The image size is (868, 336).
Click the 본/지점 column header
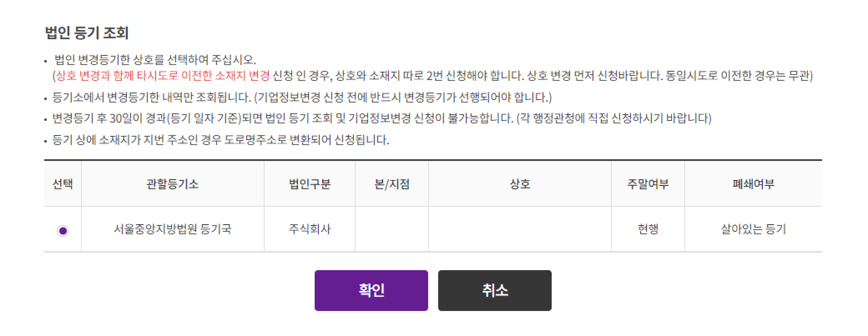391,184
